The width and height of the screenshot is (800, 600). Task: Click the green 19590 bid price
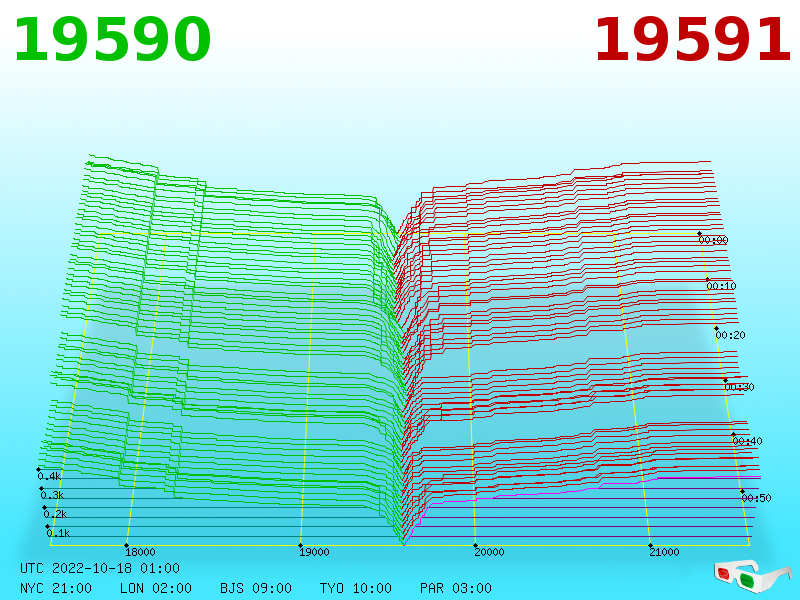(x=112, y=40)
